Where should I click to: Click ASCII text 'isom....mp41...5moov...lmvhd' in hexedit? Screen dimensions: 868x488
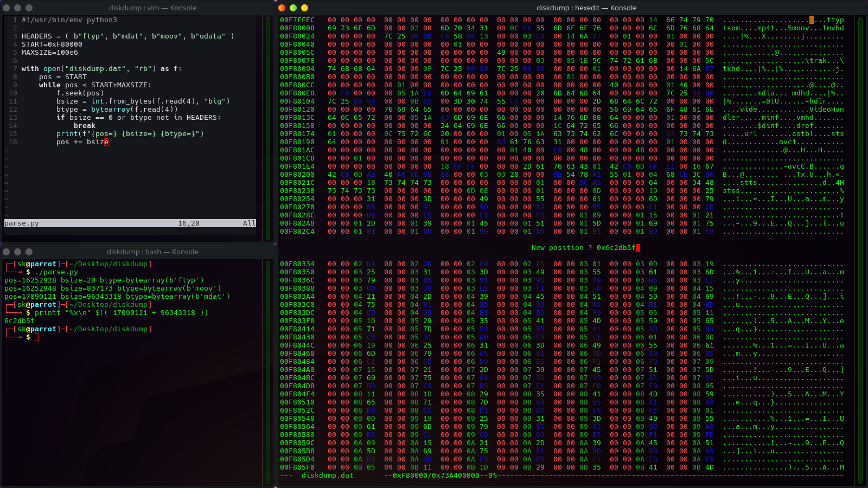tap(783, 28)
